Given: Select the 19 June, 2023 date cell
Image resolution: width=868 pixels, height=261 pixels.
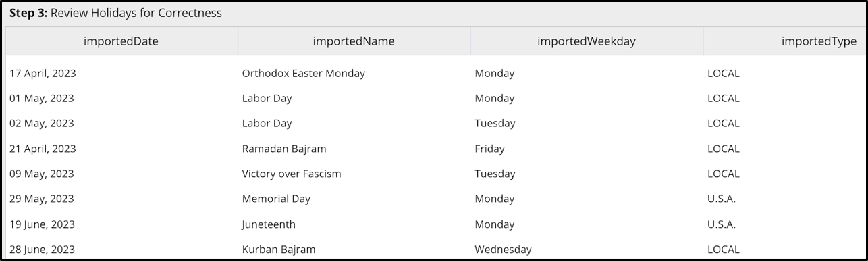Looking at the screenshot, I should click(x=42, y=224).
